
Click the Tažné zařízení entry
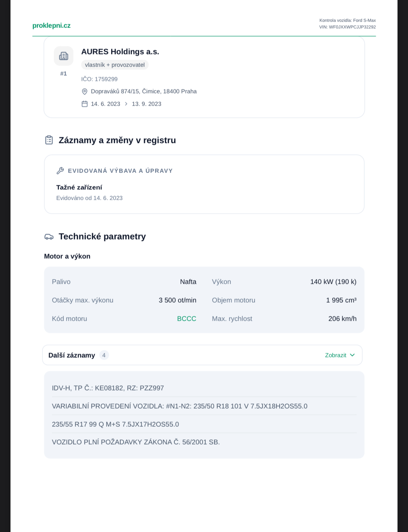(79, 187)
